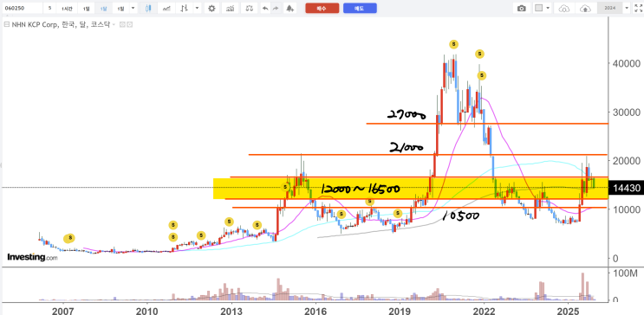Click the topmost S event marker above 40000 peak
This screenshot has height=315, width=644.
tap(453, 44)
